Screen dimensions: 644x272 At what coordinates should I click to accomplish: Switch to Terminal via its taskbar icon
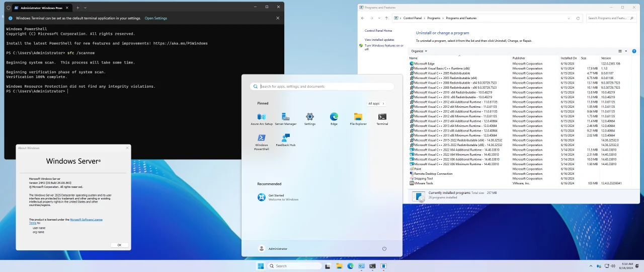[372, 266]
